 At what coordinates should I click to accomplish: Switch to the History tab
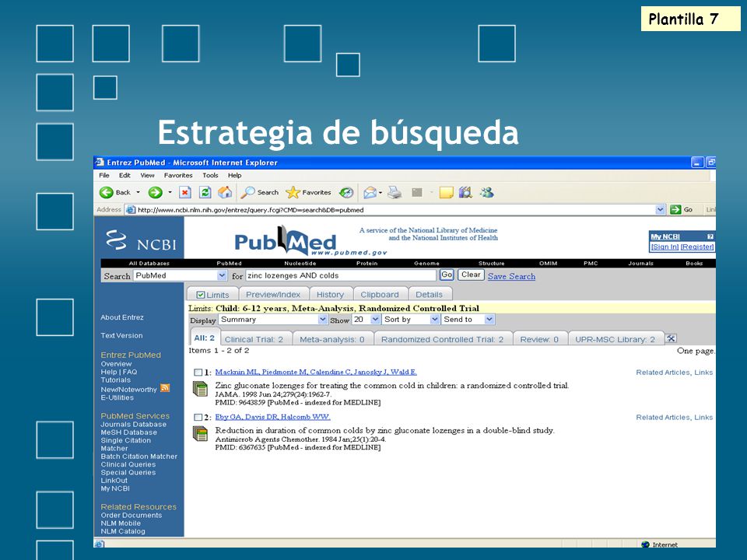330,294
